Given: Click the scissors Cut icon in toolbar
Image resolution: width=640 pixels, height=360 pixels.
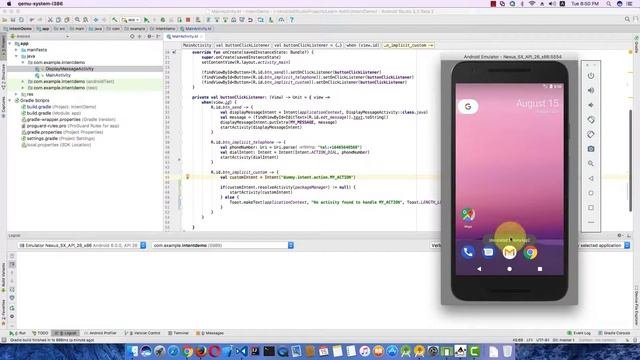Looking at the screenshot, I should 50,20.
